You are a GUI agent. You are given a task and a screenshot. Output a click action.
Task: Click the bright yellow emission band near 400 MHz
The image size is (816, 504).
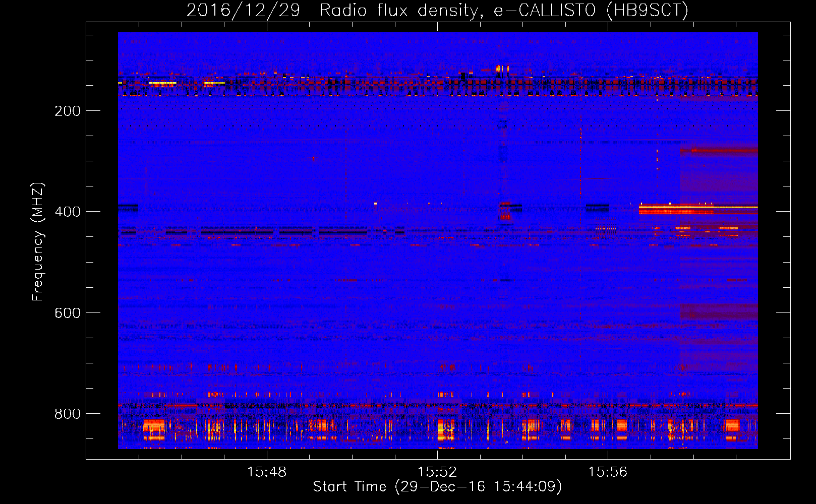(x=698, y=207)
